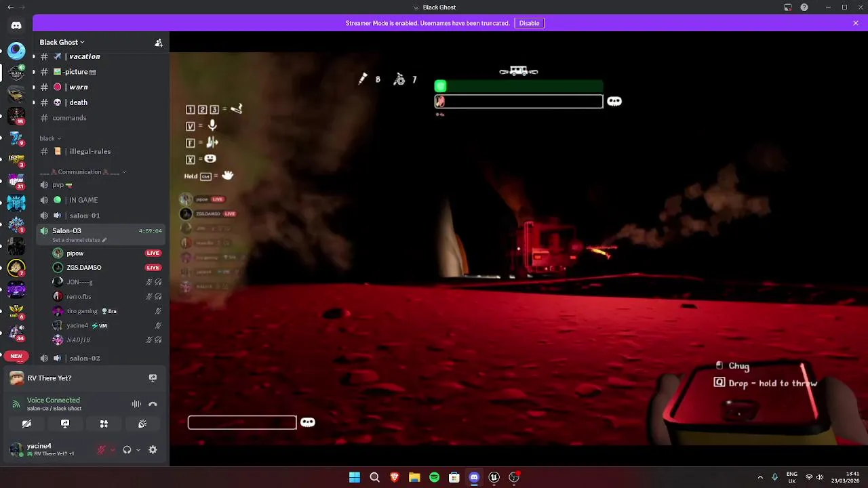
Task: Open OBS Studio from taskbar
Action: click(x=514, y=477)
